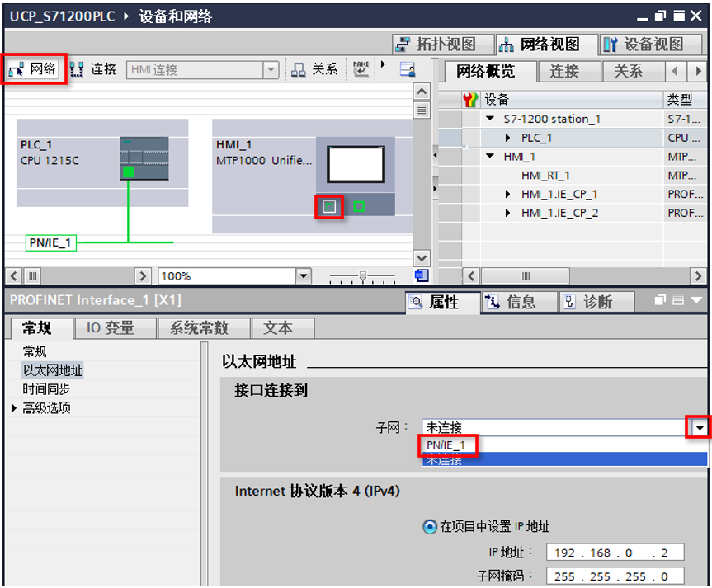Switch to the 设备视图 tab
This screenshot has width=712, height=588.
tap(644, 45)
